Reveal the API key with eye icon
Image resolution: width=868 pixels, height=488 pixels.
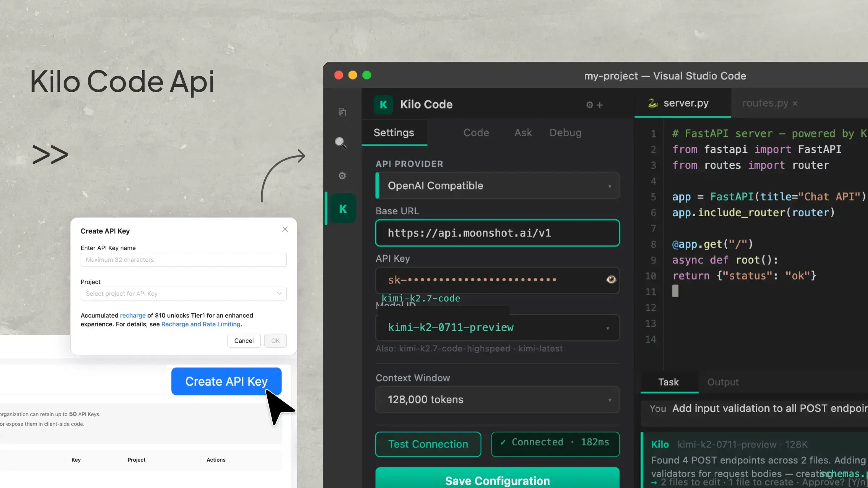[x=611, y=279]
